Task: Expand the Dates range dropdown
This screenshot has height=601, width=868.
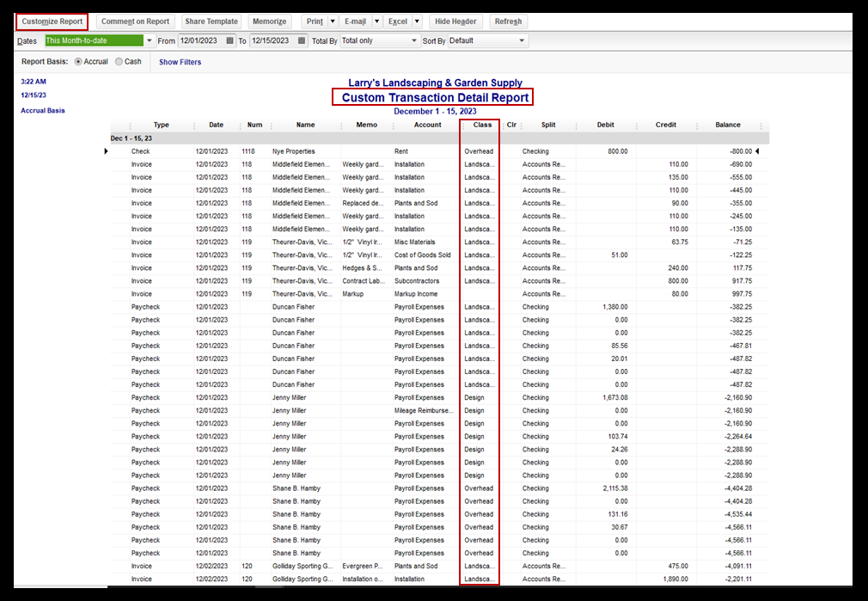Action: (x=150, y=40)
